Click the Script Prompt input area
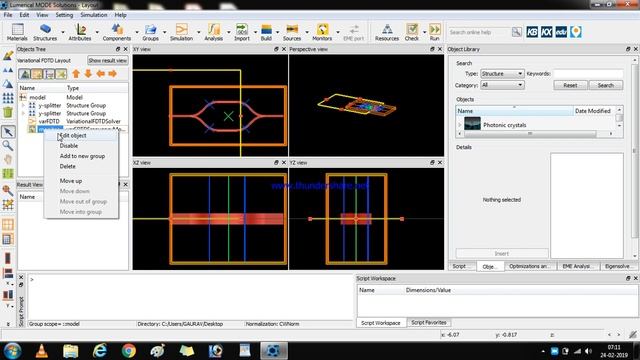 (x=190, y=297)
